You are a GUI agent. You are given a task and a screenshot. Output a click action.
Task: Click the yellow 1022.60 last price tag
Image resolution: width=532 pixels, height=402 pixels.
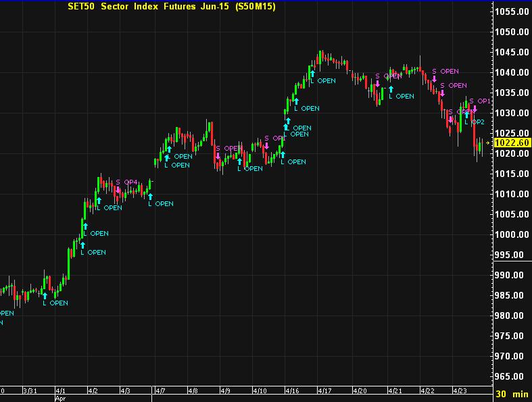point(512,143)
